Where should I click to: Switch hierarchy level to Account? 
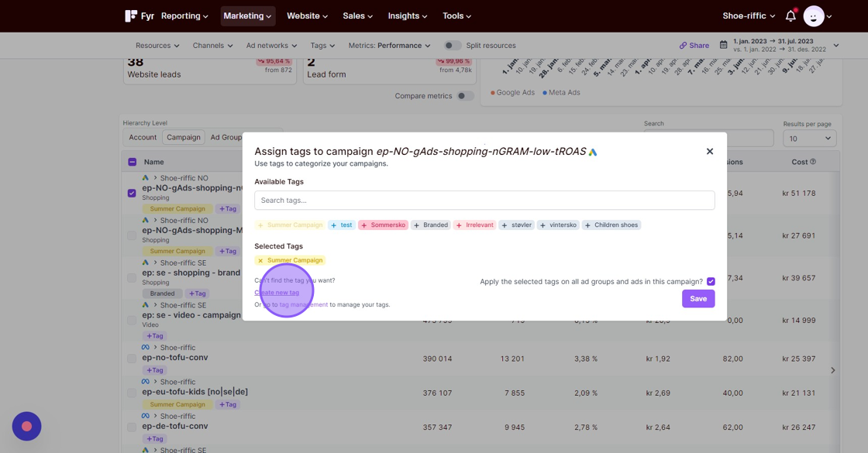[143, 137]
